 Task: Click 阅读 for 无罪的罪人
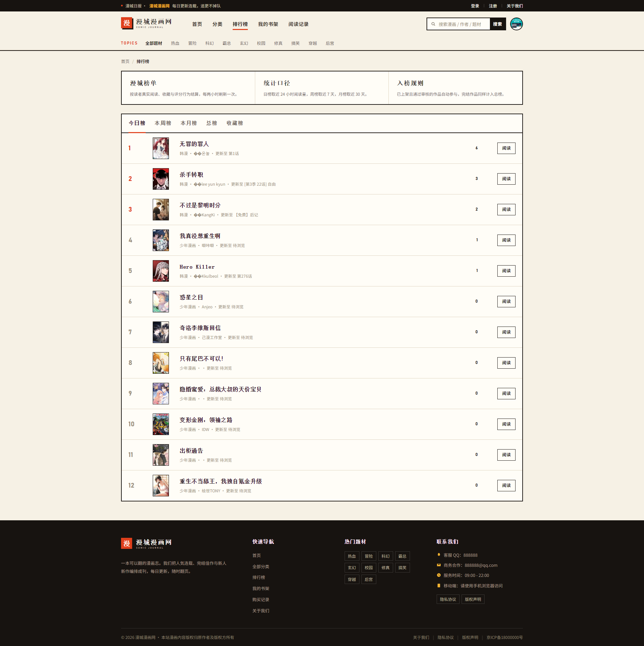click(506, 148)
